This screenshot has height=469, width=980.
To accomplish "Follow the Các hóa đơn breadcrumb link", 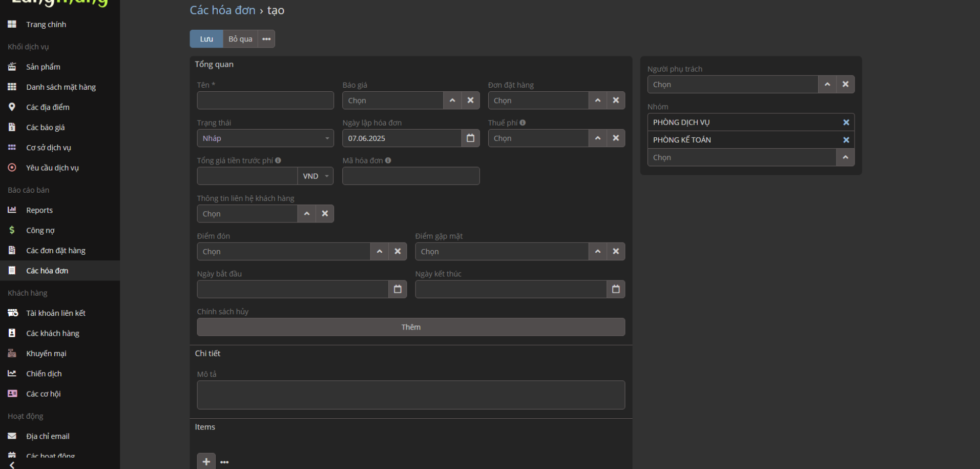I will [222, 10].
